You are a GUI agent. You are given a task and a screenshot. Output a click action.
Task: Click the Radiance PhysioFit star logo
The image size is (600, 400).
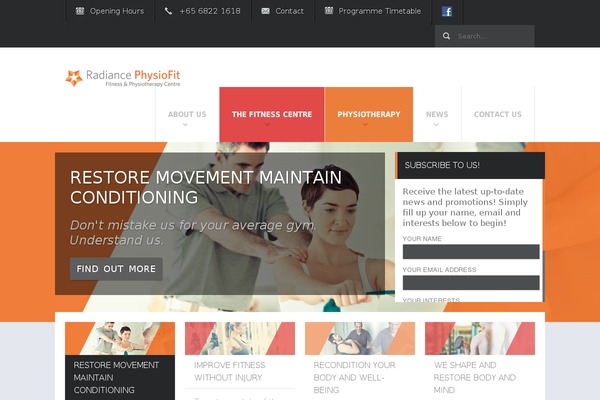[x=73, y=78]
